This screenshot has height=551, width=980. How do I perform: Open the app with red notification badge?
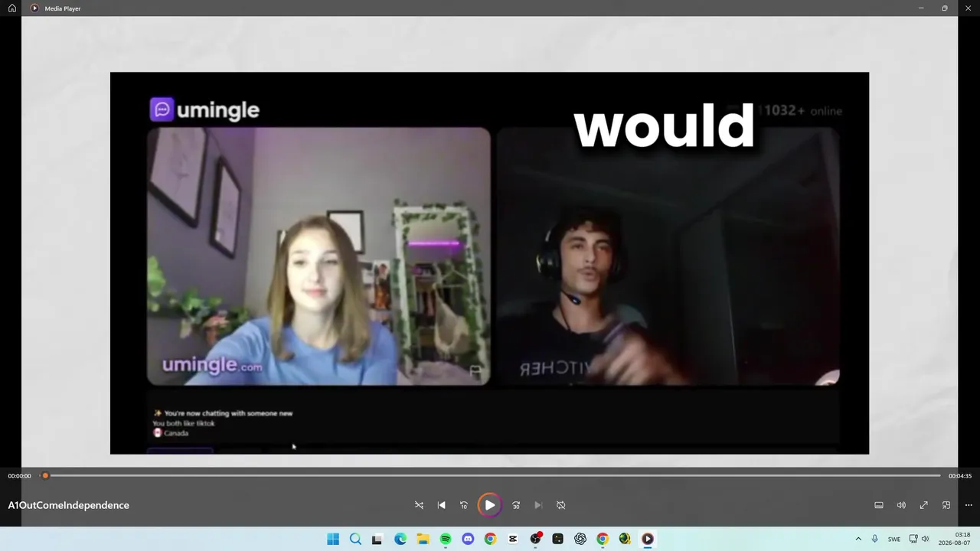click(535, 539)
